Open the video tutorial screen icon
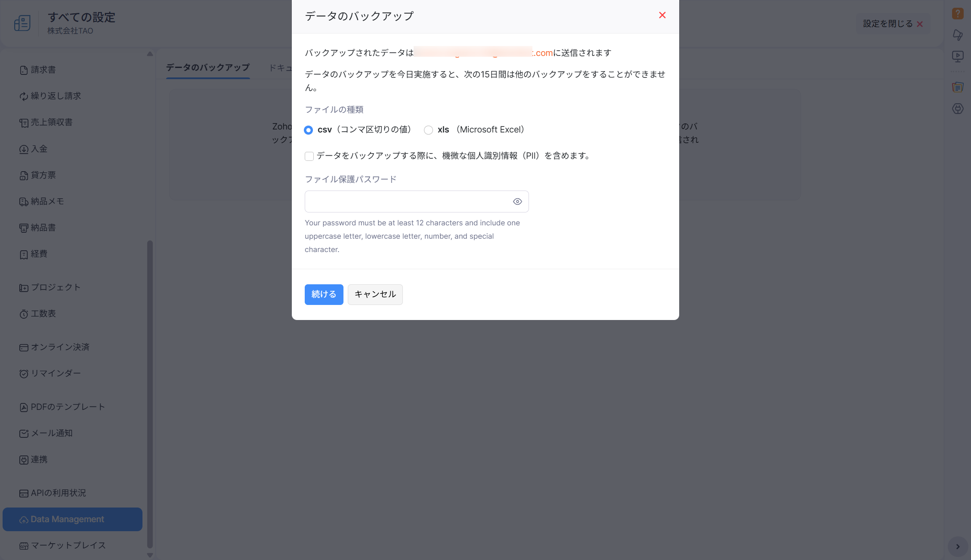The width and height of the screenshot is (971, 560). 957,56
